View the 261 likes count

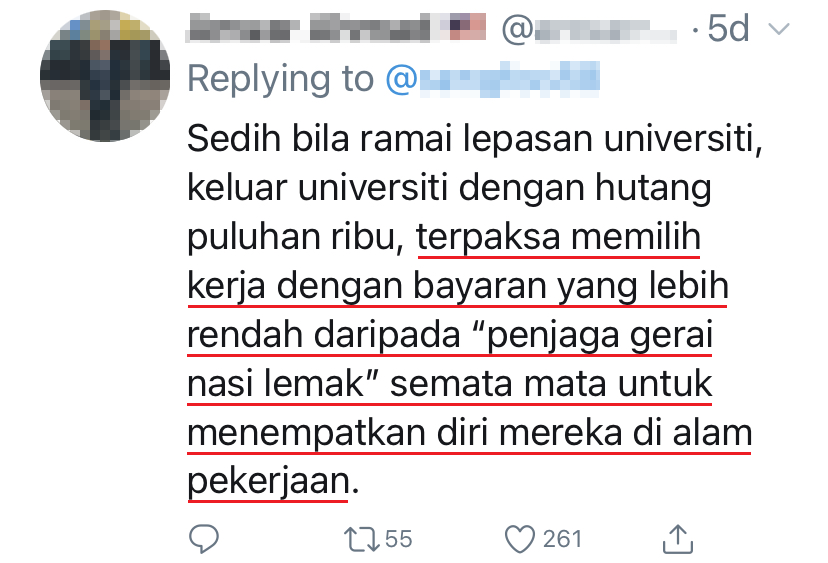(562, 539)
